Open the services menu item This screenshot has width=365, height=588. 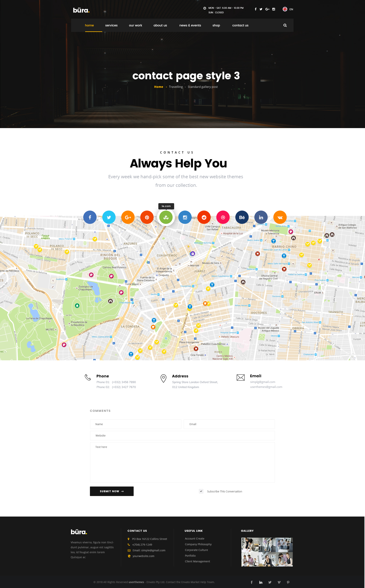click(111, 25)
